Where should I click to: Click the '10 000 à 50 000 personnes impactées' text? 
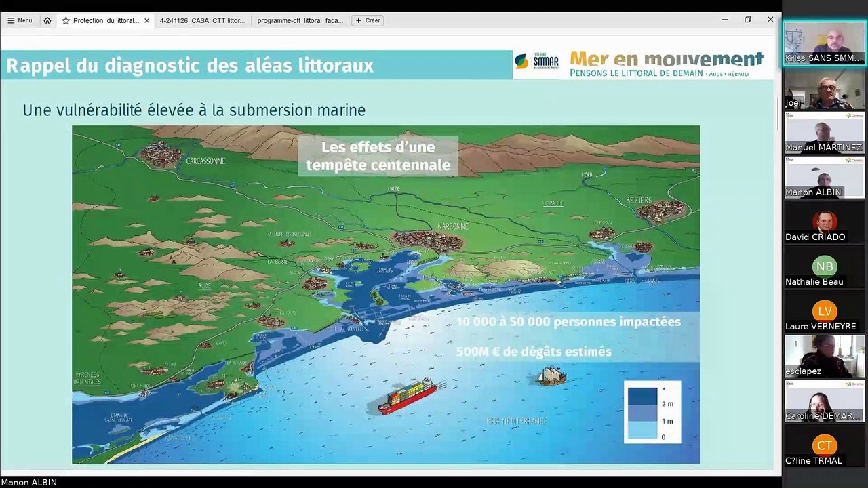pyautogui.click(x=568, y=322)
